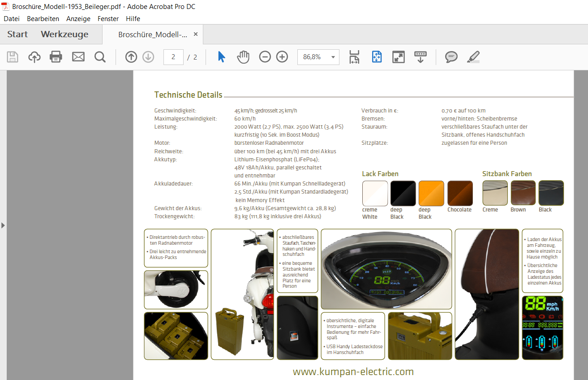Zoom in with plus button
The width and height of the screenshot is (588, 380).
coord(282,57)
